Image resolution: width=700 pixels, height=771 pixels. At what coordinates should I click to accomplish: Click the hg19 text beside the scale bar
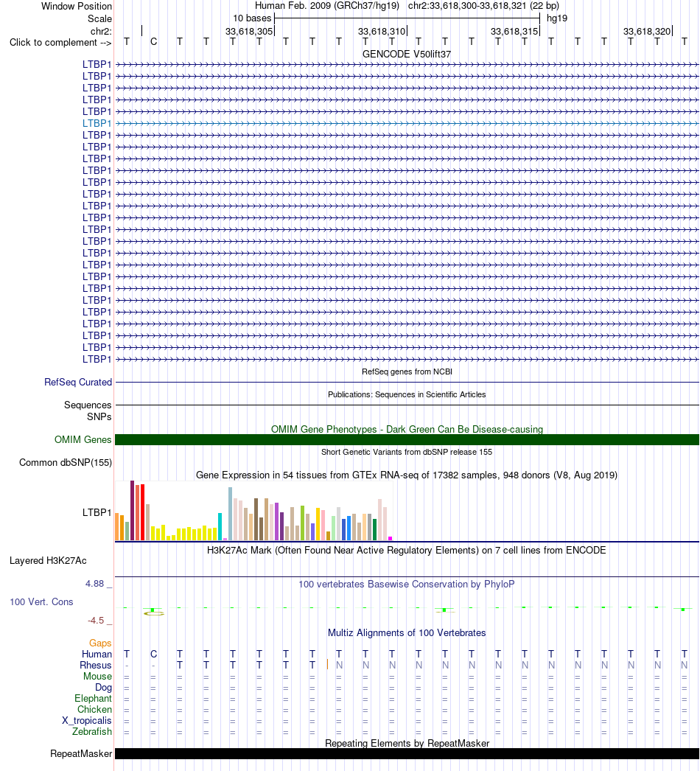pos(557,18)
